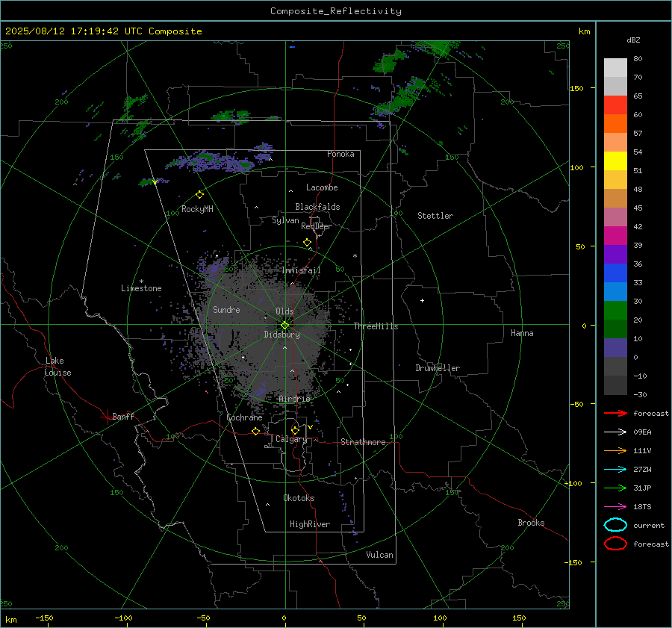Click the 2025/08/12 17:19:42 UTC Composite timestamp
The height and width of the screenshot is (628, 672).
point(103,31)
